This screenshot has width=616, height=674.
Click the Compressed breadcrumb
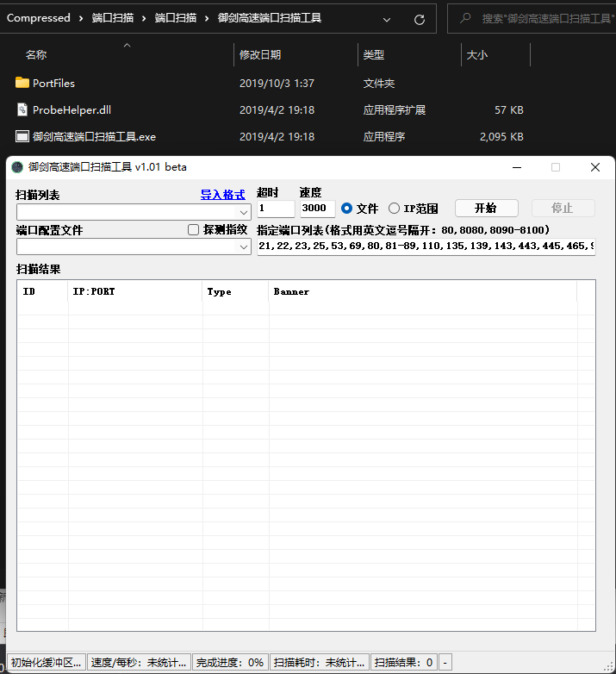38,18
